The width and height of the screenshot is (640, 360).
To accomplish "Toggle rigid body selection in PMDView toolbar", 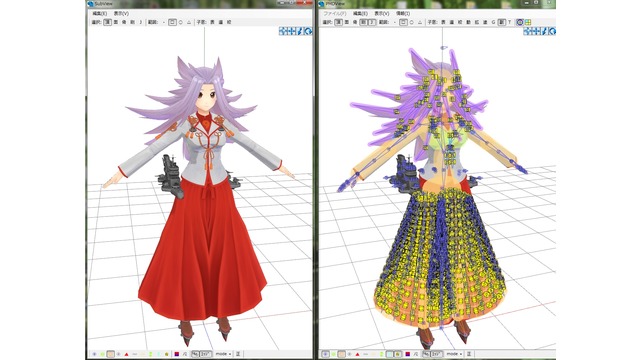I will click(364, 22).
